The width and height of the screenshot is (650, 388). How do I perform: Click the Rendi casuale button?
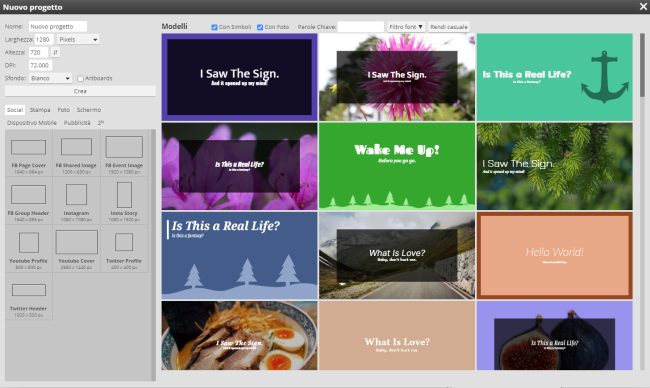click(449, 27)
